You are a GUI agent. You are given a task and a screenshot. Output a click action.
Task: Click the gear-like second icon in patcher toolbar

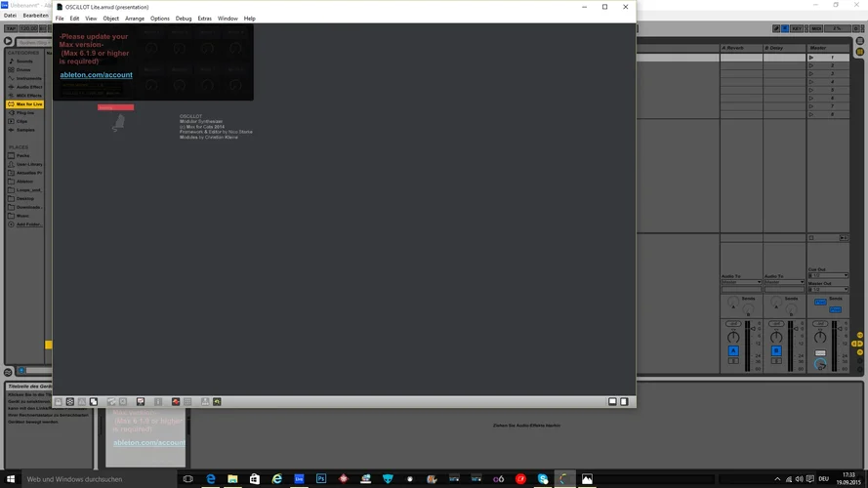coord(69,402)
